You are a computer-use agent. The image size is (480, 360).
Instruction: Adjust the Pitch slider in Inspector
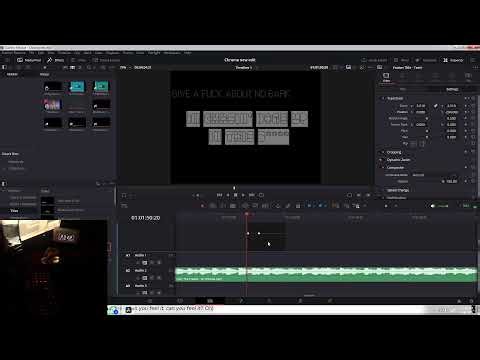[x=427, y=131]
